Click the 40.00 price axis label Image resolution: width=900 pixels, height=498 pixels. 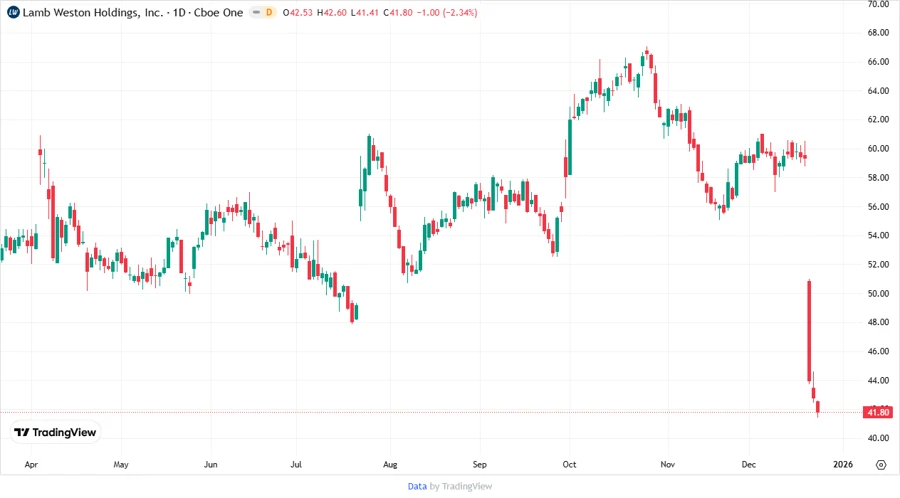point(878,438)
